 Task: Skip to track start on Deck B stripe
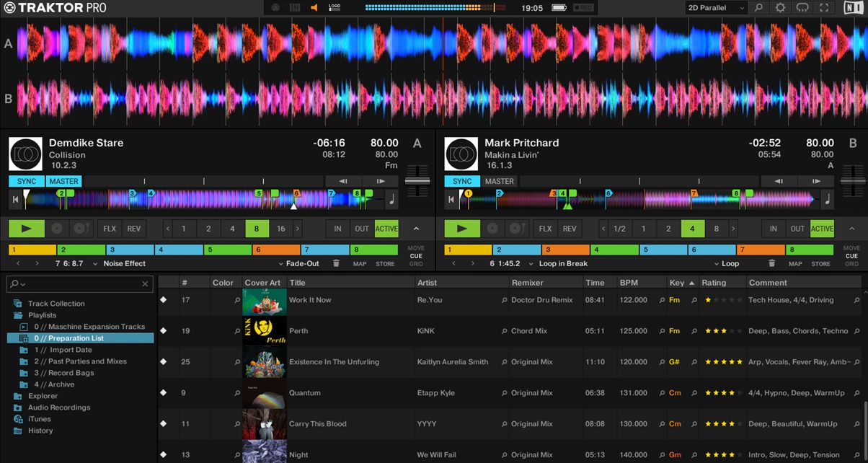[451, 199]
